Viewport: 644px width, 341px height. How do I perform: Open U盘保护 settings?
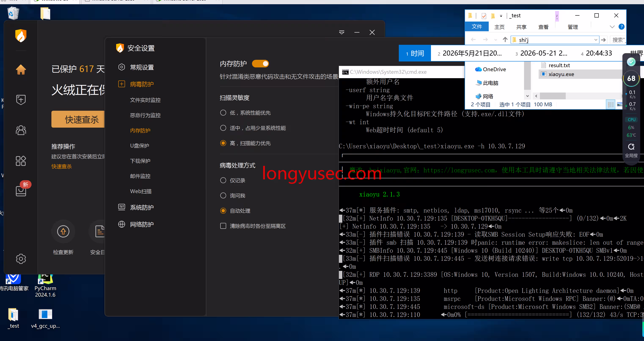[x=139, y=146]
